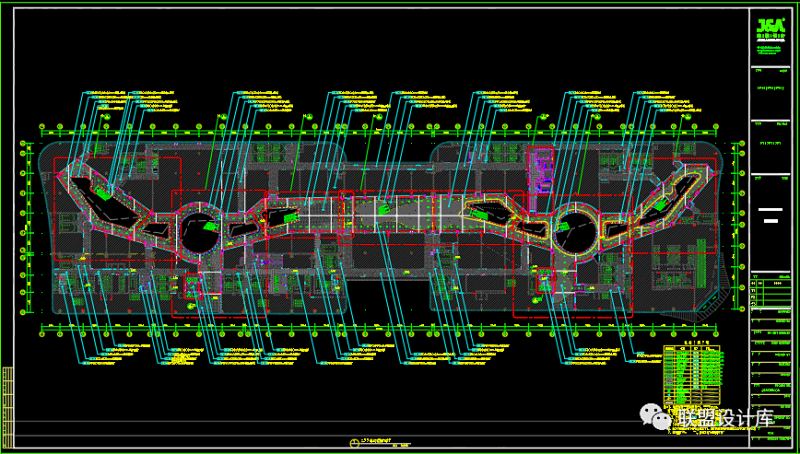Click the drawing title symbol at bottom center
Image resolution: width=800 pixels, height=454 pixels.
pyautogui.click(x=354, y=443)
